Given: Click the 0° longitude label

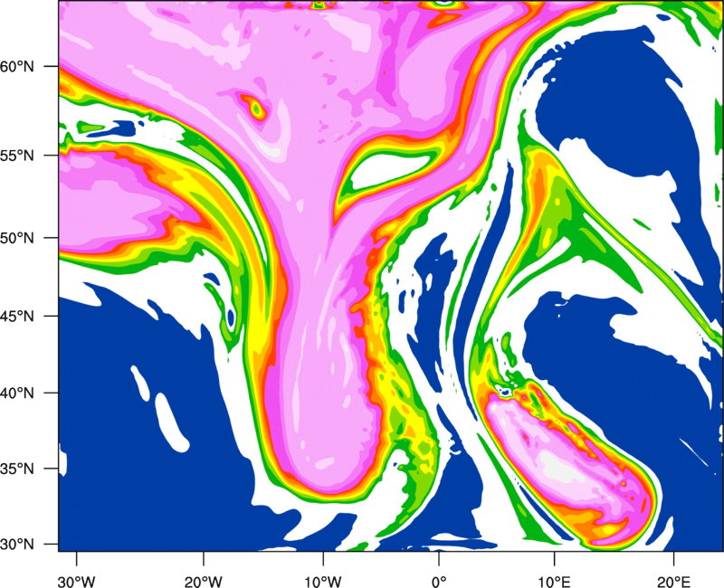Looking at the screenshot, I should pos(439,582).
